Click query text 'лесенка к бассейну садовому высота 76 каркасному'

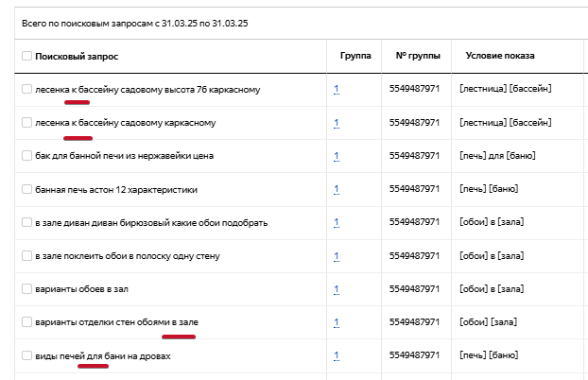click(x=147, y=90)
